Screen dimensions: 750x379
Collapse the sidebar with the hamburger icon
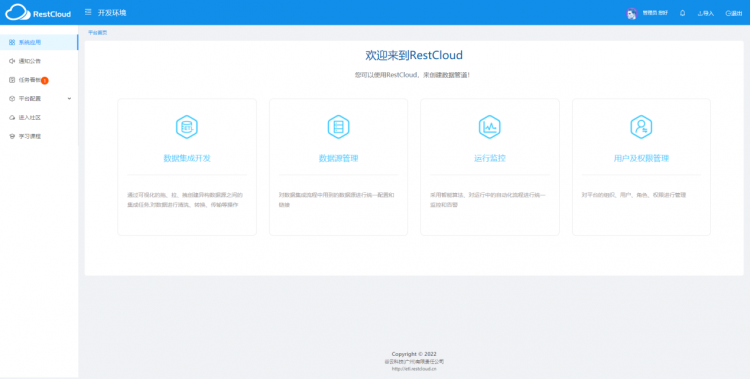[x=88, y=12]
